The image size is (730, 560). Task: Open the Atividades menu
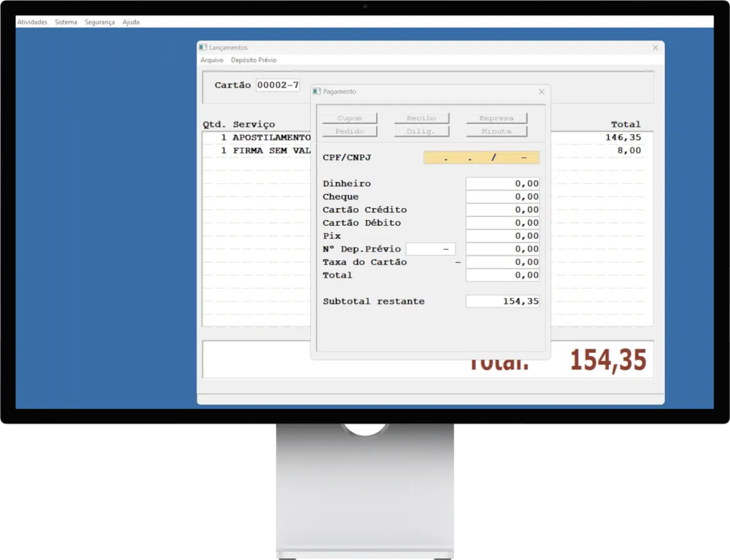click(x=32, y=22)
